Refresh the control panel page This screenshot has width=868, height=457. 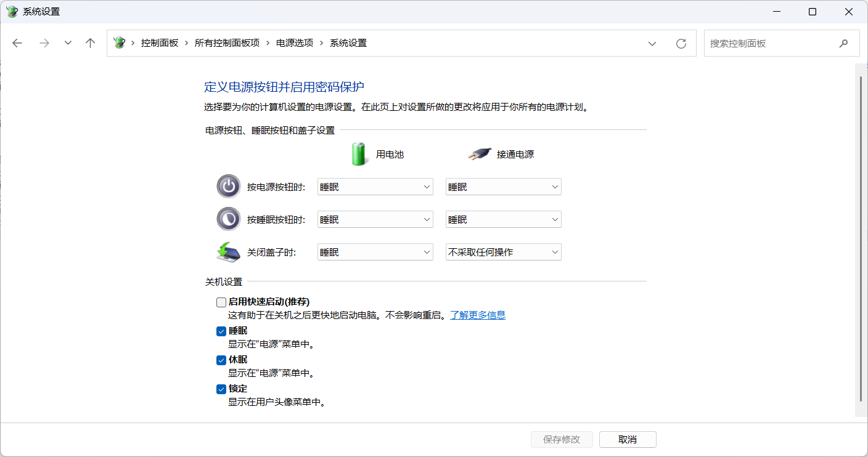(x=681, y=43)
